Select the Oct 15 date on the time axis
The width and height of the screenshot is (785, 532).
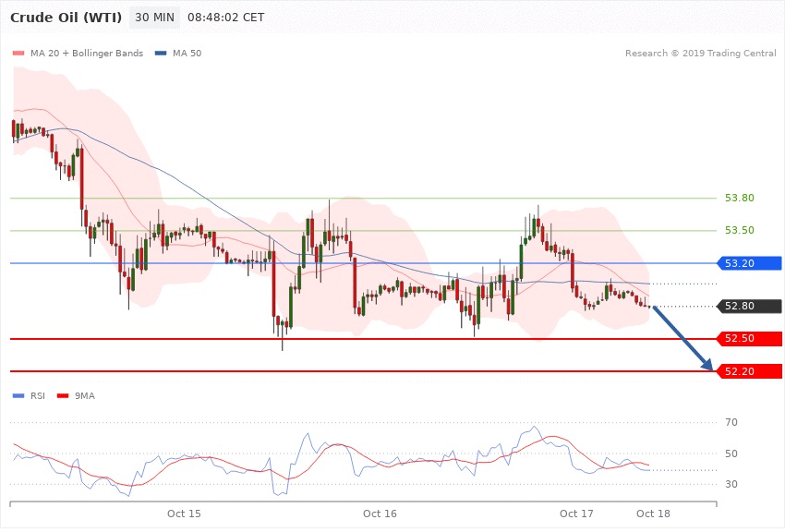click(x=184, y=513)
